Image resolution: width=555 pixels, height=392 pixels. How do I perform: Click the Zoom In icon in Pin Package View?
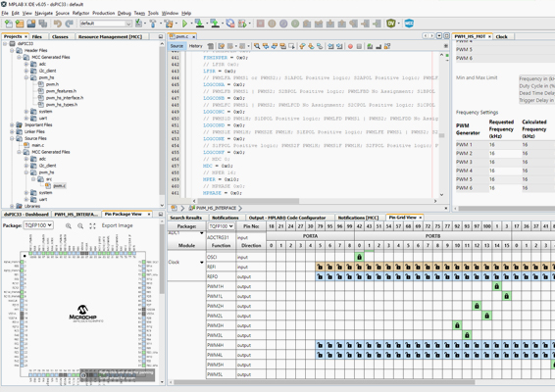coord(69,225)
